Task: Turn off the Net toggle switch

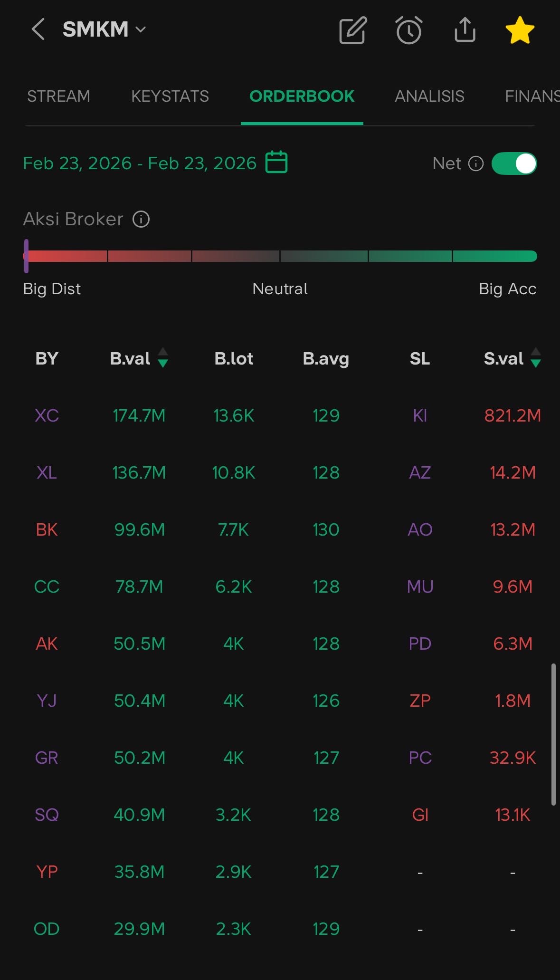Action: [x=514, y=163]
